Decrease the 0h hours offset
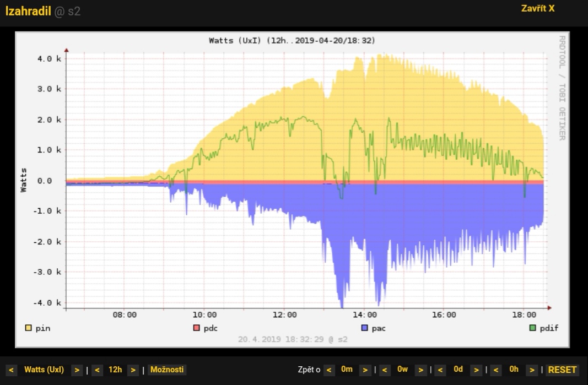Viewport: 588px width, 385px height. coord(496,370)
